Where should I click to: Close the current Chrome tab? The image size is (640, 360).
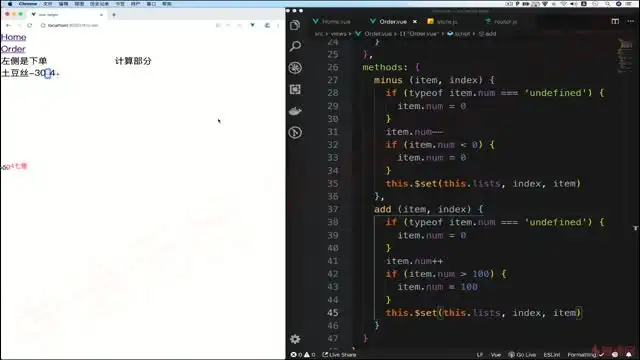point(101,15)
